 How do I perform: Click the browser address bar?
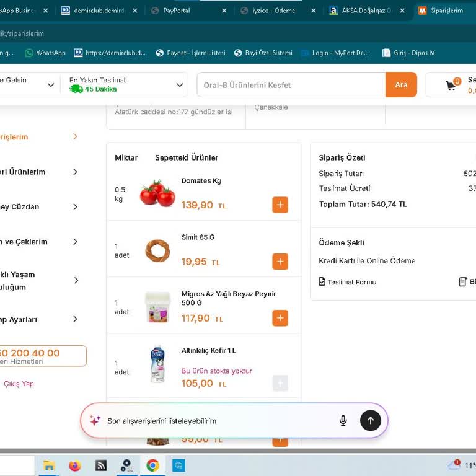238,33
